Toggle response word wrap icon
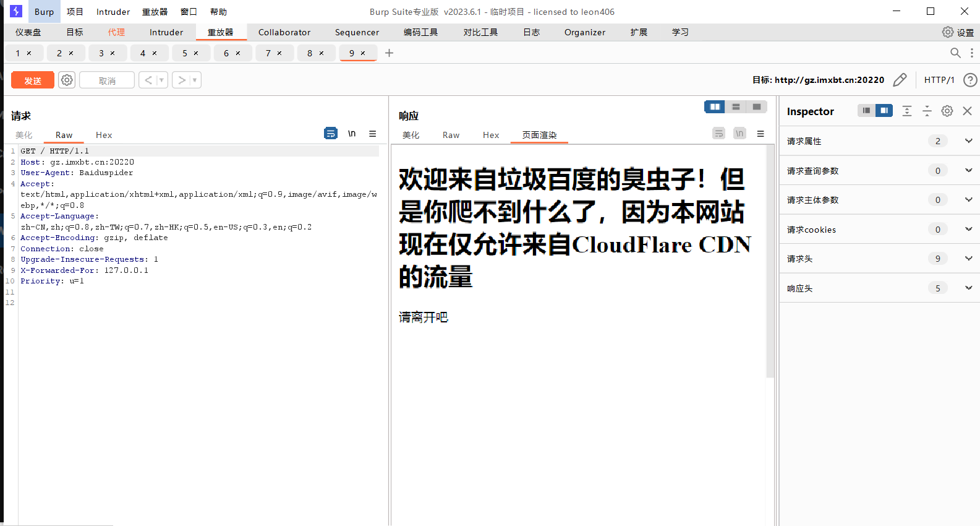This screenshot has width=980, height=526. point(718,133)
